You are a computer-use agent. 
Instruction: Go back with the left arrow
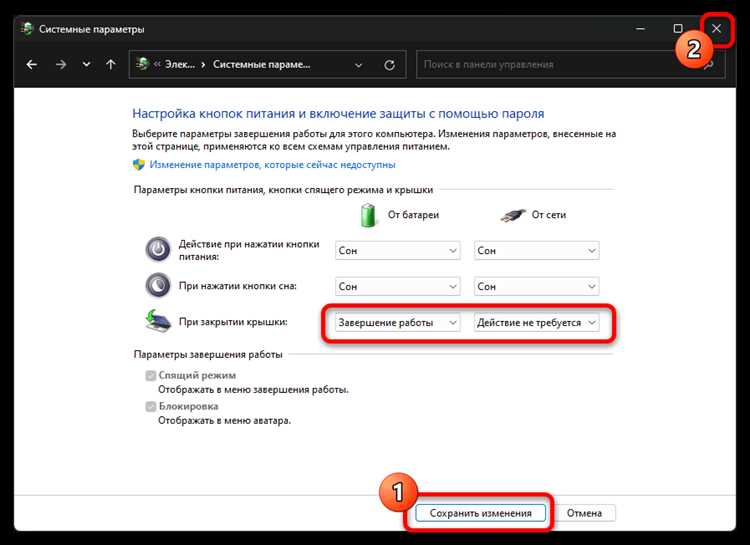coord(32,64)
